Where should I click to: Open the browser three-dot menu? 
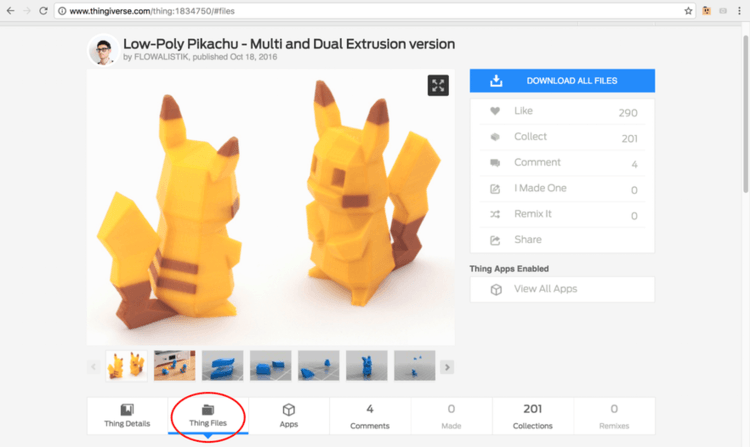point(739,11)
